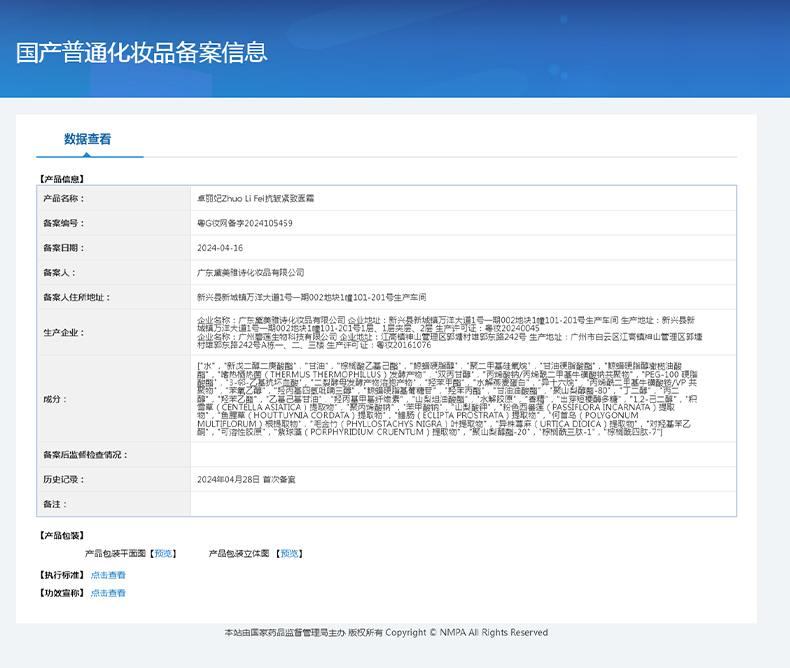Click the empty 备案后监督检查情况 value cell
Screen dimensions: 790x668
(462, 455)
